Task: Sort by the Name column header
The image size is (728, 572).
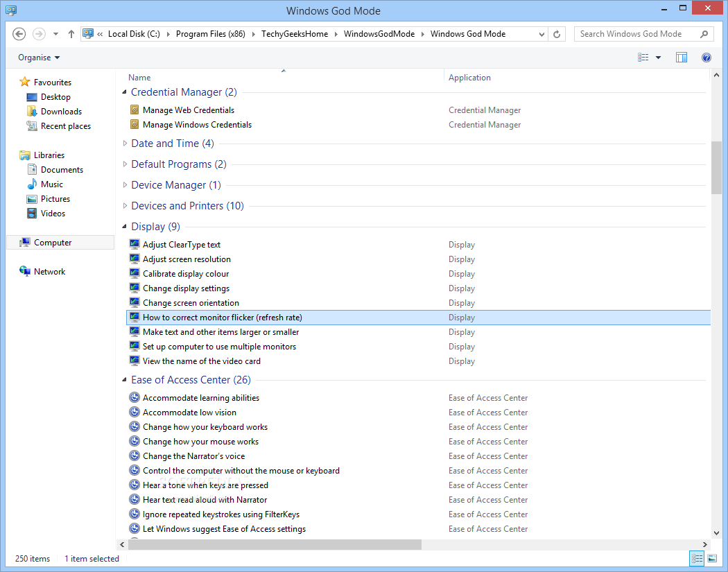Action: (139, 78)
